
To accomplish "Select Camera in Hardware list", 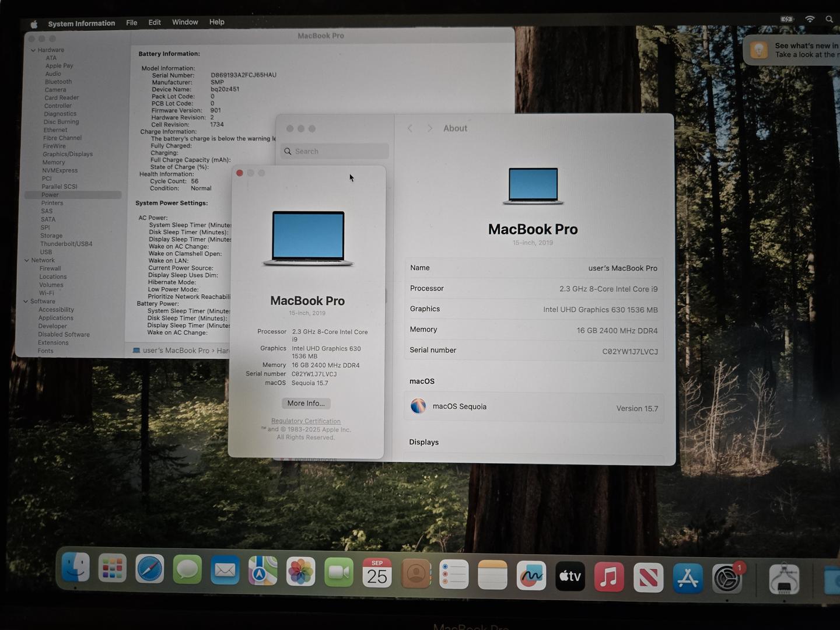I will [x=55, y=90].
